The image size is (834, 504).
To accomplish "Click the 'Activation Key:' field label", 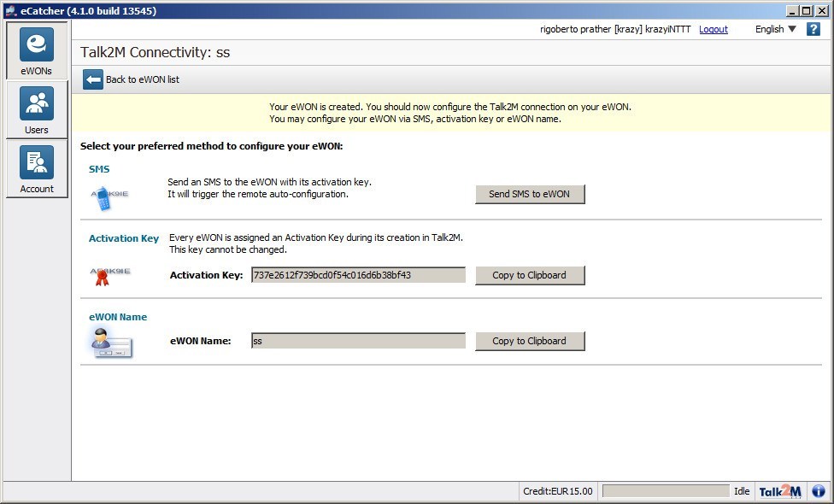I will click(x=207, y=275).
